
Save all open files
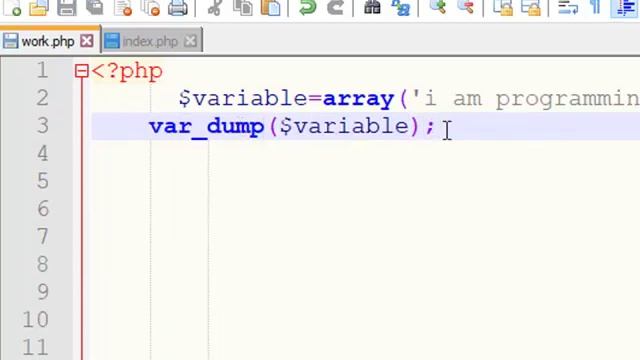tap(95, 7)
